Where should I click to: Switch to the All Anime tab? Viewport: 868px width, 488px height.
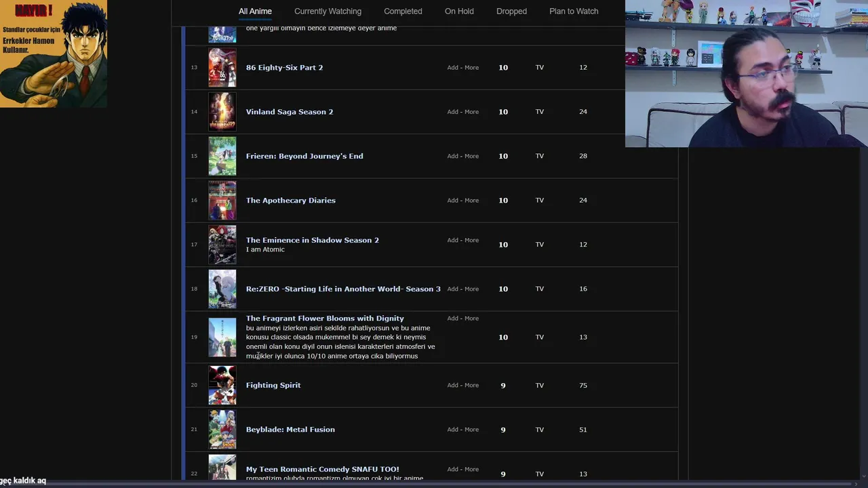(255, 11)
